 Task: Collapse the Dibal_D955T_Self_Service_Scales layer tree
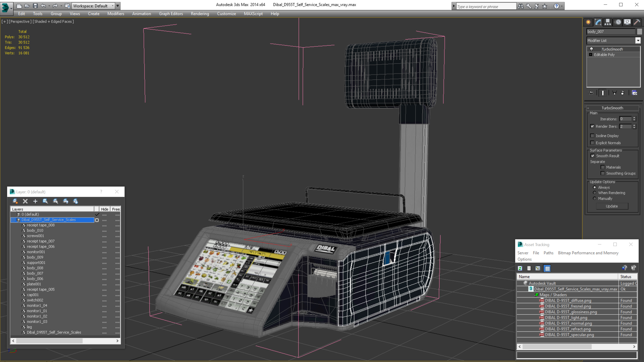pyautogui.click(x=13, y=220)
